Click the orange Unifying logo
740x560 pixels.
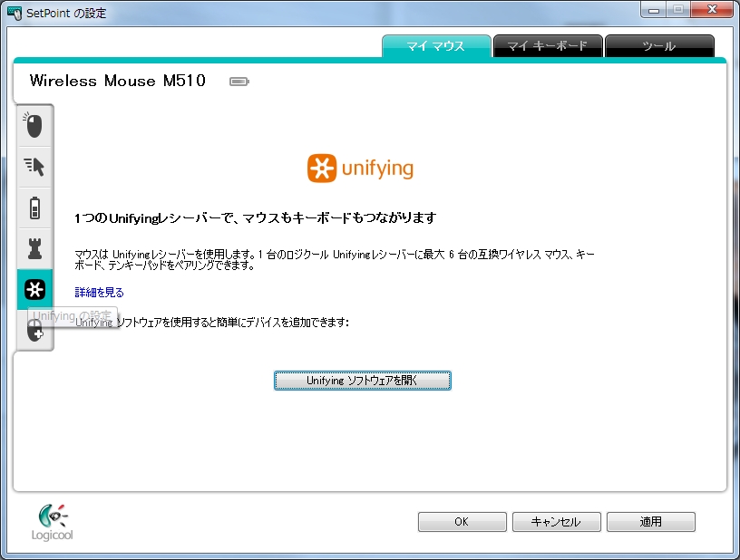[x=360, y=169]
